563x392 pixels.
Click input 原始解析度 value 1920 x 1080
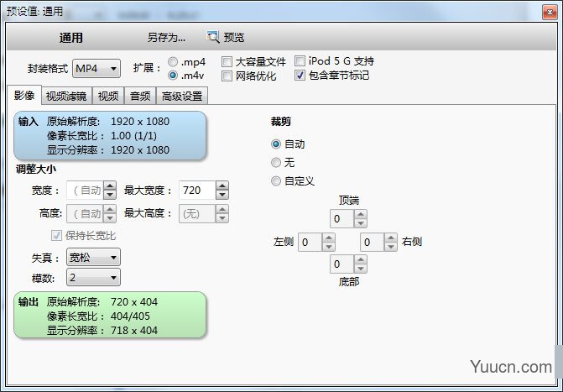pos(140,122)
